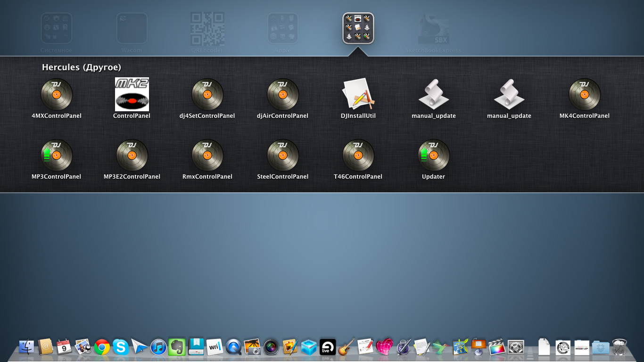Open Contacts address book in Dock

46,347
